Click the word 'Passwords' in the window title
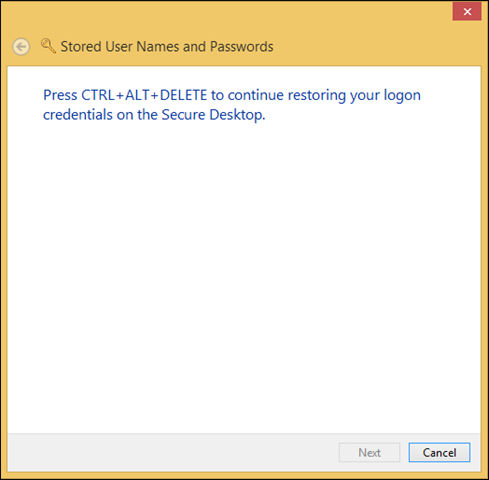The width and height of the screenshot is (489, 480). (242, 47)
